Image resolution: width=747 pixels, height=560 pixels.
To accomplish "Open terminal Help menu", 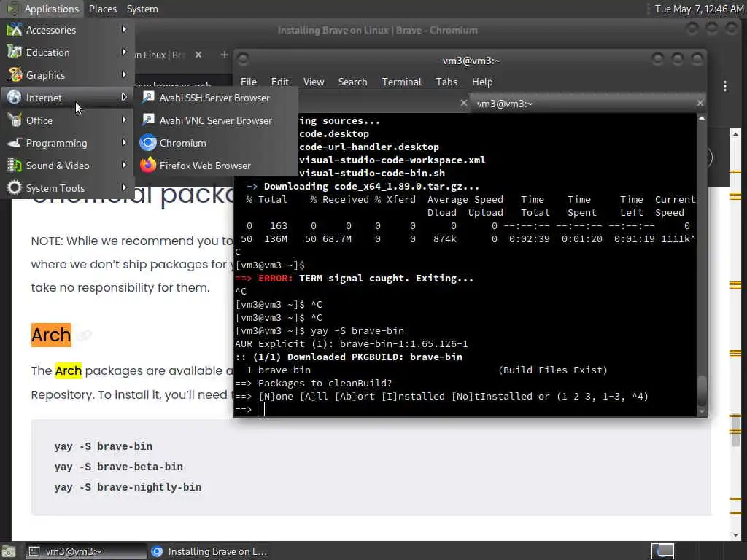I will (482, 82).
